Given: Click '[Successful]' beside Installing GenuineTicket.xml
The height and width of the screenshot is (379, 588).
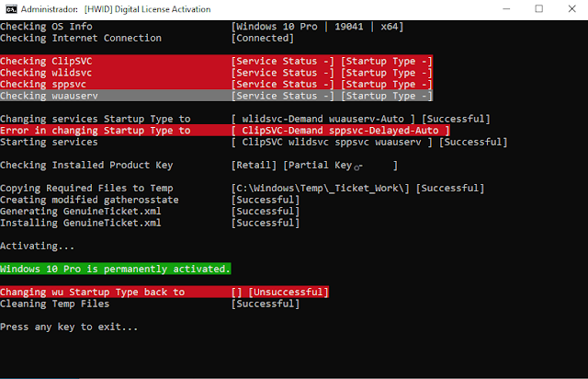Looking at the screenshot, I should (x=266, y=224).
